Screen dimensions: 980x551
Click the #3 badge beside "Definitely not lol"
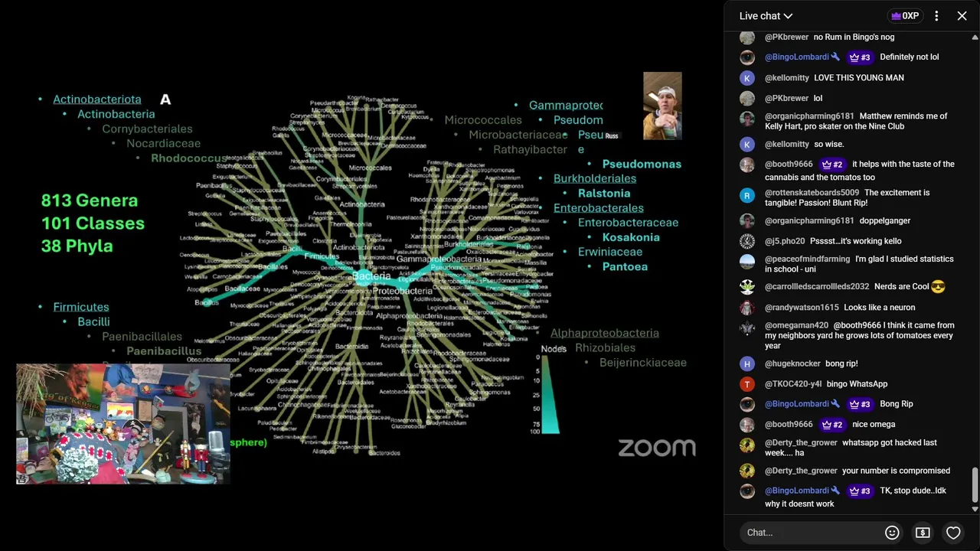coord(859,57)
